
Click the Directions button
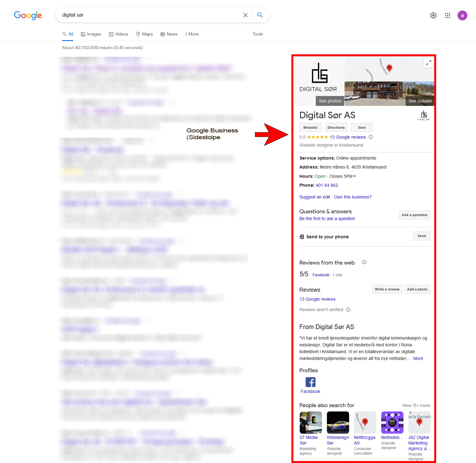click(x=336, y=127)
